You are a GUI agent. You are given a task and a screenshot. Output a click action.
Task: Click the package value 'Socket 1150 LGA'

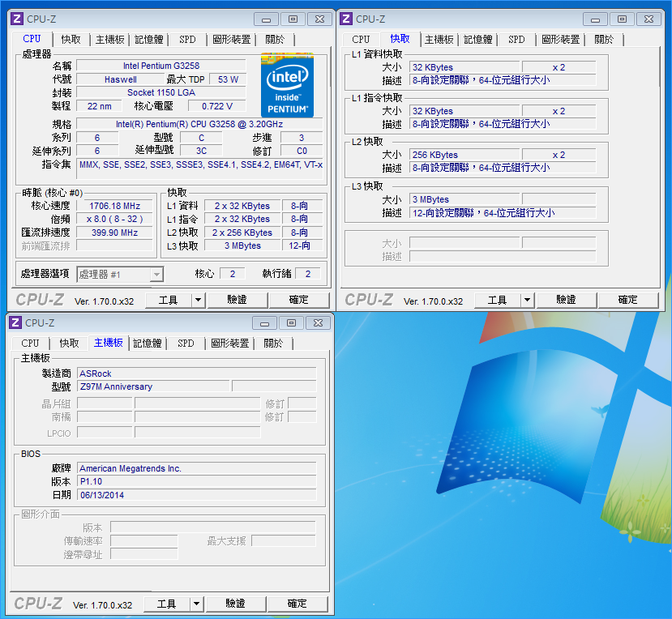pos(161,92)
